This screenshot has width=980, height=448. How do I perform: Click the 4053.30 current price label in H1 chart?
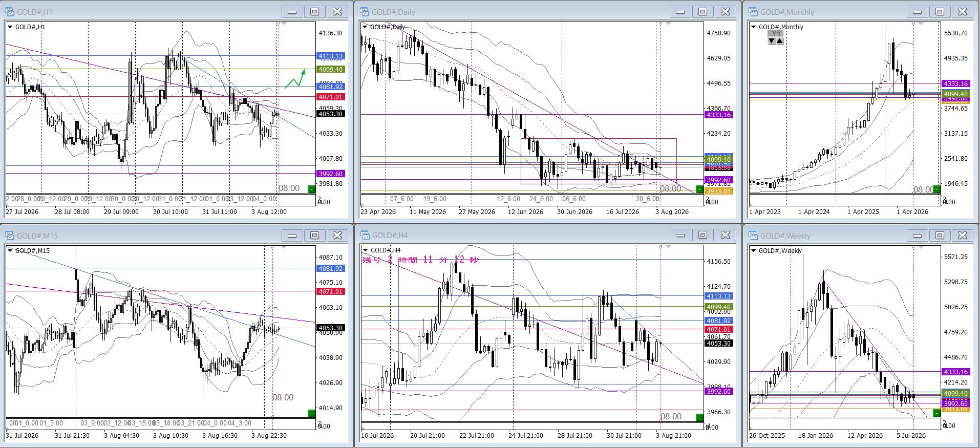(331, 114)
